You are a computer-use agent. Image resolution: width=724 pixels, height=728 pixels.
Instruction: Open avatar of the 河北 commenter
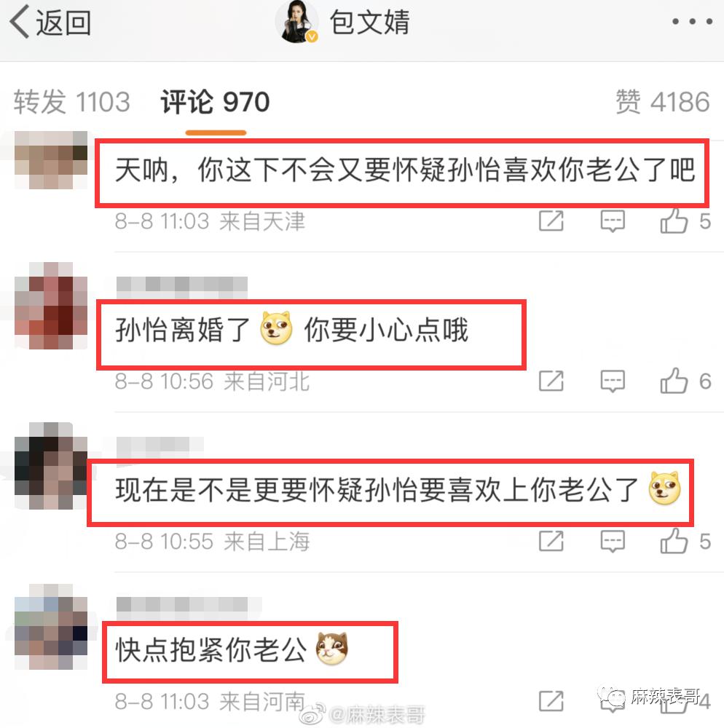tap(51, 306)
